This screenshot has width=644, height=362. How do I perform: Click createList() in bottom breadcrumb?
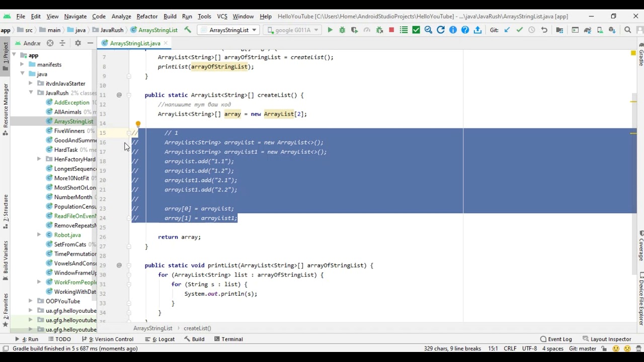point(197,328)
